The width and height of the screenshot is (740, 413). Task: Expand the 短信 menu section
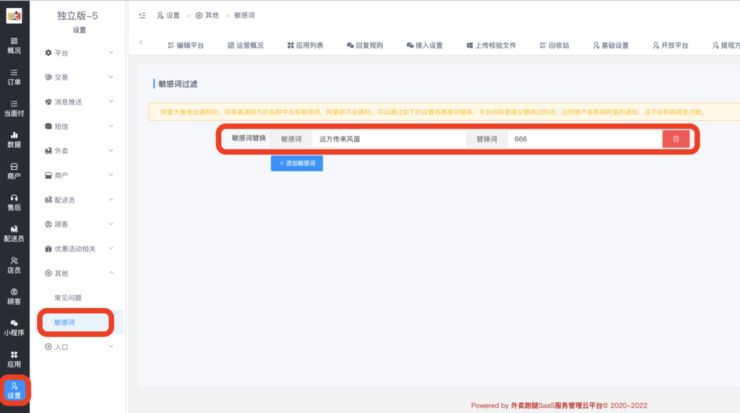pyautogui.click(x=79, y=126)
